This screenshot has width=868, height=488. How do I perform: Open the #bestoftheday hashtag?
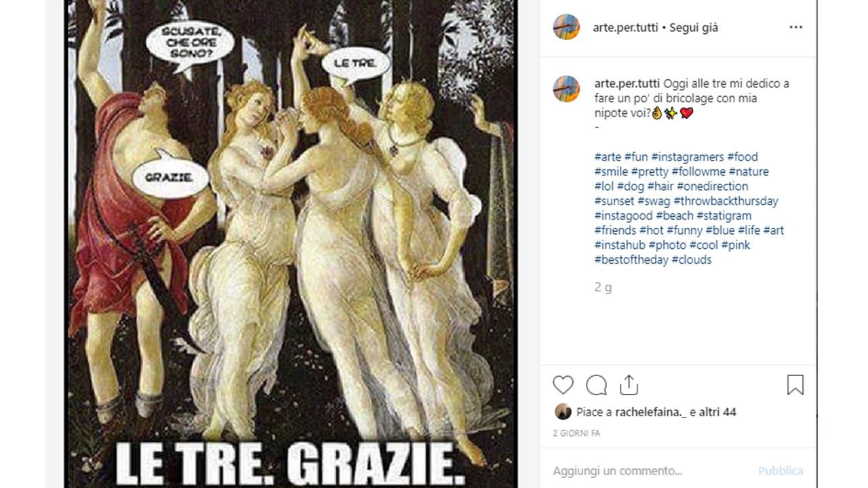tap(631, 260)
